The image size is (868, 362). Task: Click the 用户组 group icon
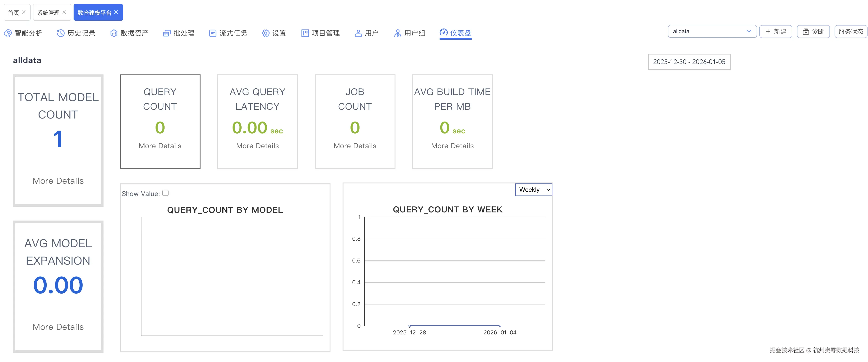point(398,33)
